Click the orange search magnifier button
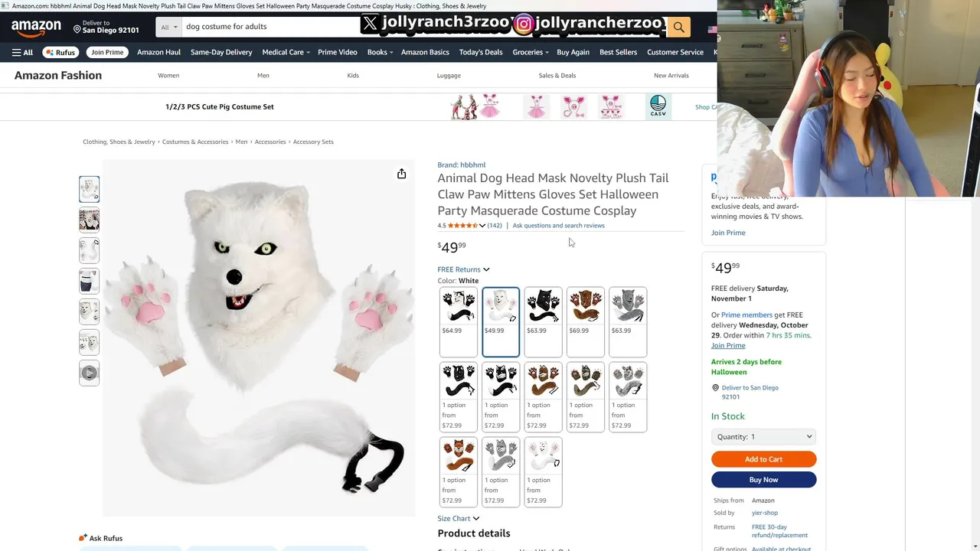This screenshot has width=980, height=551. 678,27
